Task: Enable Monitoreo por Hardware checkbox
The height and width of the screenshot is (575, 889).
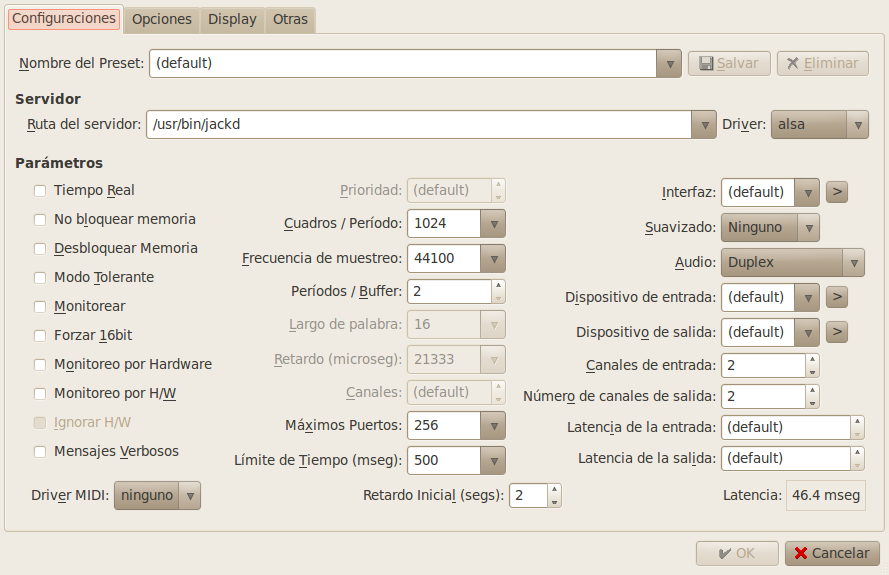Action: point(40,365)
